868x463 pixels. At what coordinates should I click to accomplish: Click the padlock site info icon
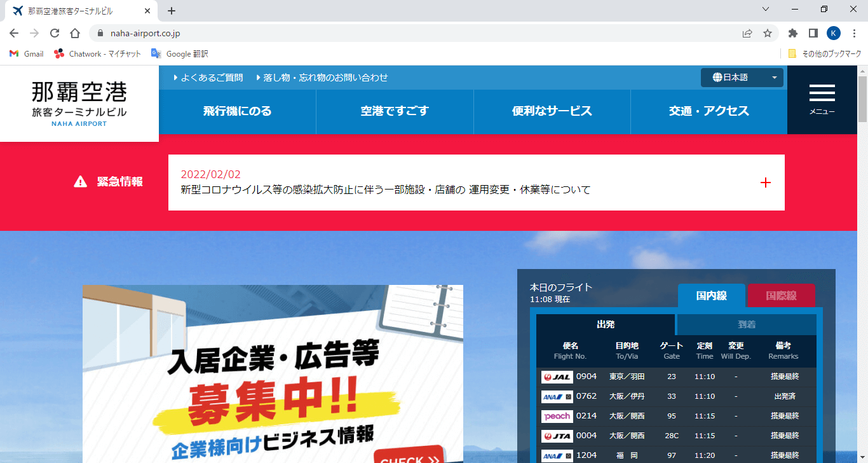[100, 33]
